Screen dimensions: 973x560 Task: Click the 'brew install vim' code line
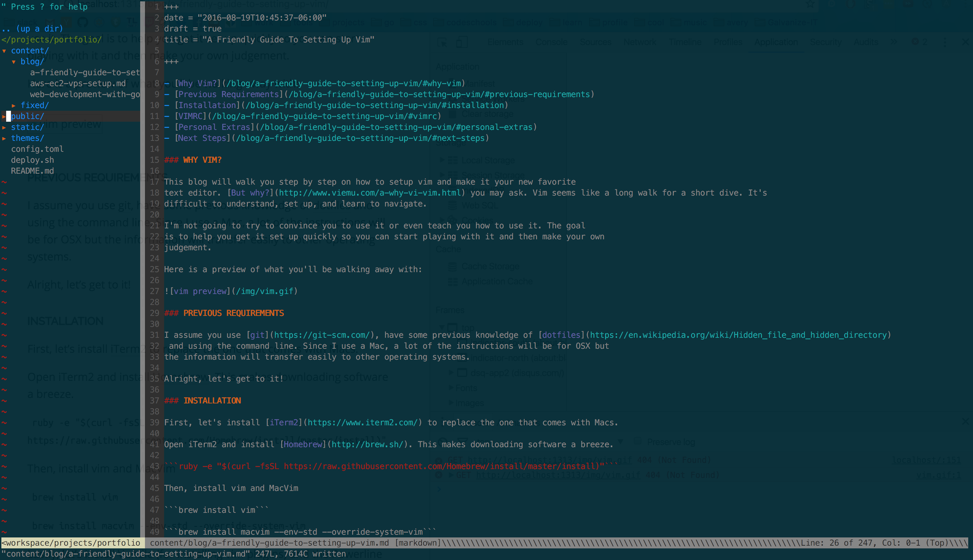216,510
